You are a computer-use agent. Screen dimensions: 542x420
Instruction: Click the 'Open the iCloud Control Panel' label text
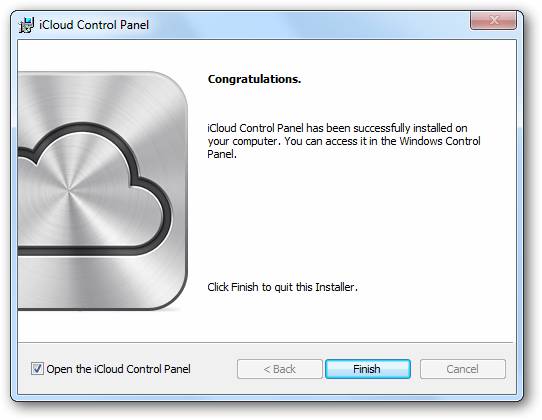coord(119,369)
